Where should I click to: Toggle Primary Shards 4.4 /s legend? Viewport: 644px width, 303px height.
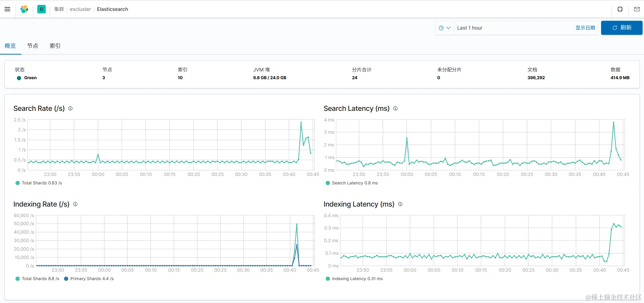pyautogui.click(x=89, y=279)
